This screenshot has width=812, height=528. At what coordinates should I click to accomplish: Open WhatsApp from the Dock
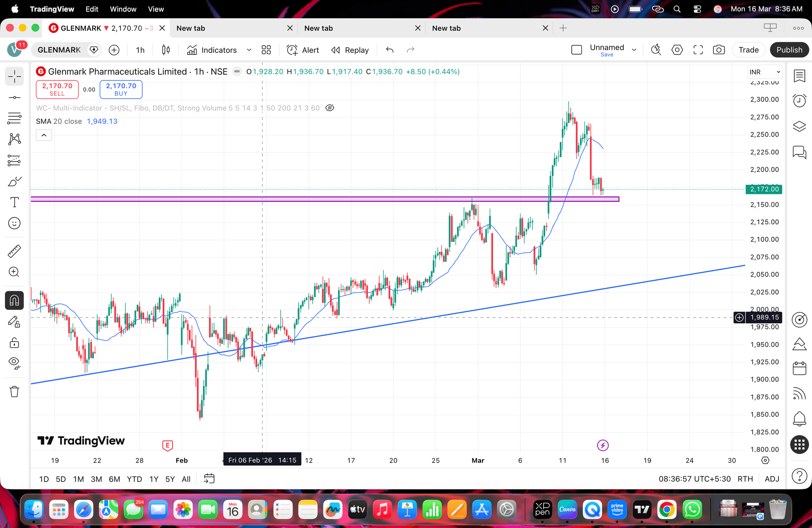click(692, 509)
